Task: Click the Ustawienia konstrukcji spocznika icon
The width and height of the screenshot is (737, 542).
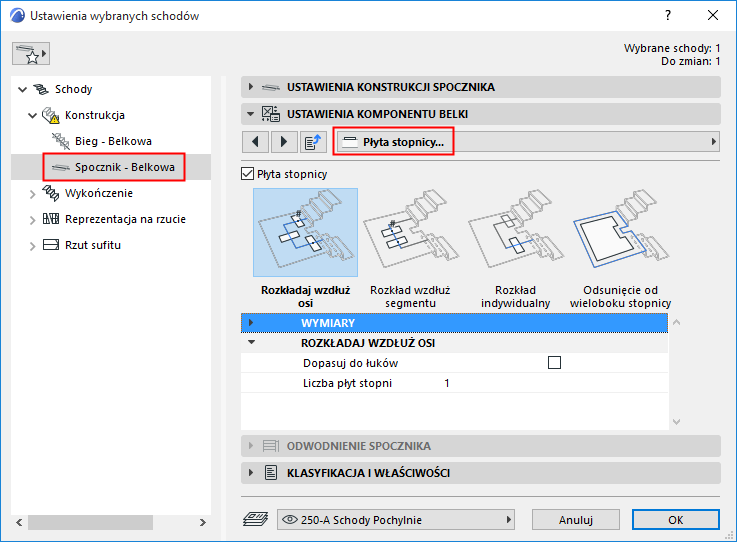Action: pyautogui.click(x=271, y=87)
